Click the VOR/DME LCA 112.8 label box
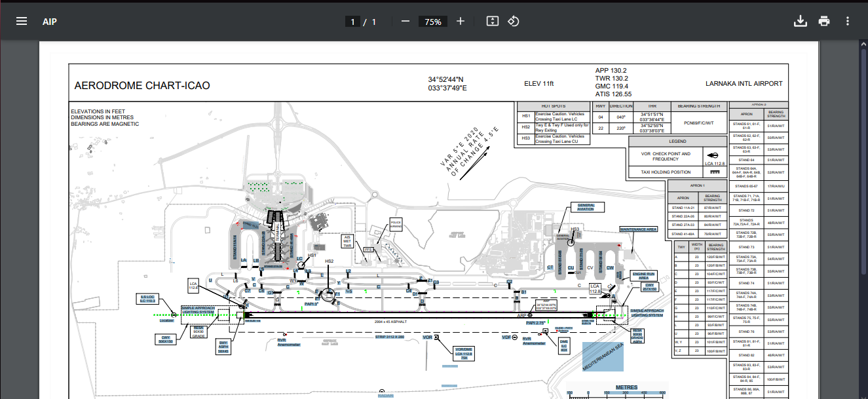The width and height of the screenshot is (868, 399). (464, 354)
